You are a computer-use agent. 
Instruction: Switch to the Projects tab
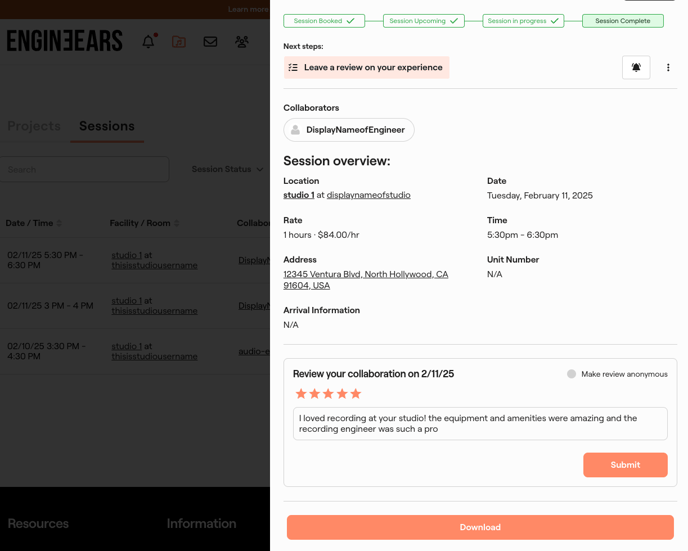click(x=34, y=126)
